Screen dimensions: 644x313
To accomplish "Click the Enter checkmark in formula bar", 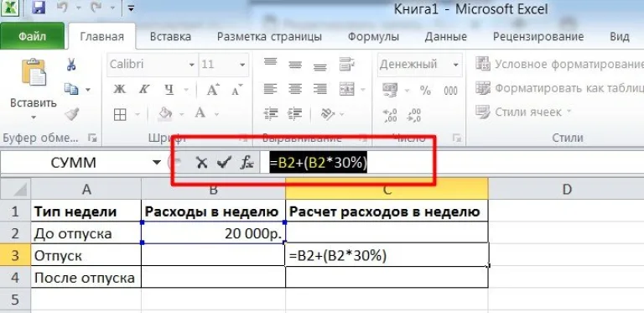I will (x=224, y=163).
